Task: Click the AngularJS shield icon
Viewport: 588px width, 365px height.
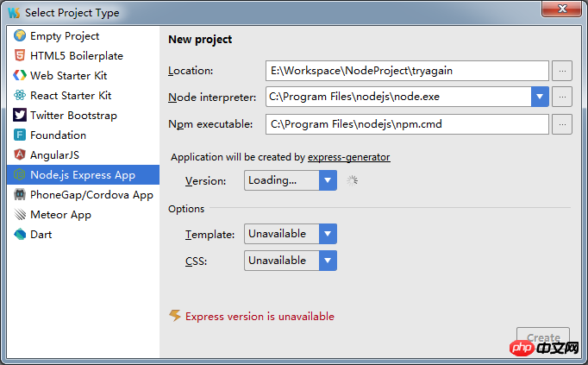Action: (20, 155)
